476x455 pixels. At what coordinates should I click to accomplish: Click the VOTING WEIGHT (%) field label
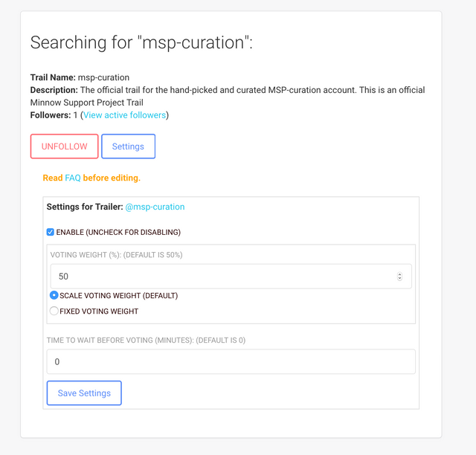point(116,255)
